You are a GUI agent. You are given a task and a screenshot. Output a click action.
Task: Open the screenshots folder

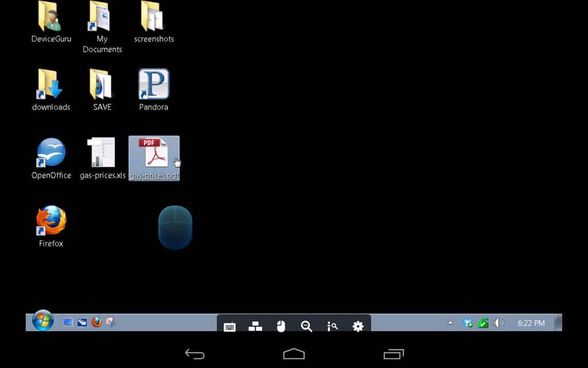pos(154,22)
